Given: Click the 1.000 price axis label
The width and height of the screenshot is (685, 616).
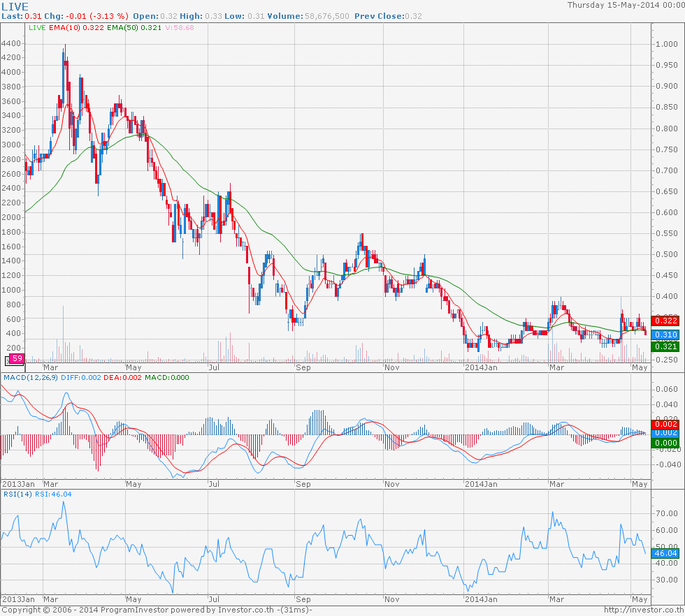Looking at the screenshot, I should pos(667,44).
